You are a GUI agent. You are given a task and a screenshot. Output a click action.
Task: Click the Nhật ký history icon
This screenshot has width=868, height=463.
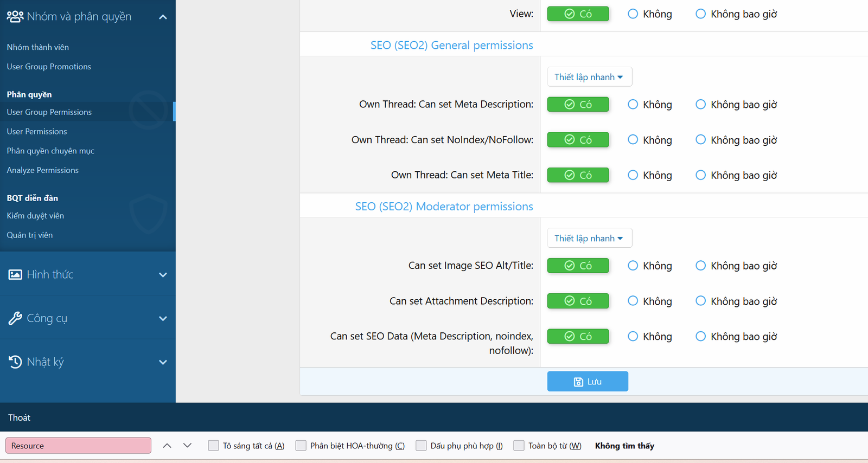point(15,362)
